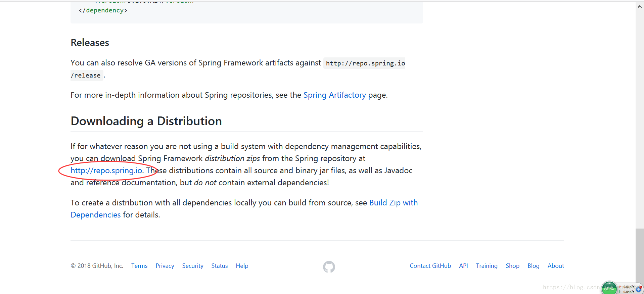The image size is (644, 294).
Task: Click the blue plus icon on floating widget
Action: [638, 289]
